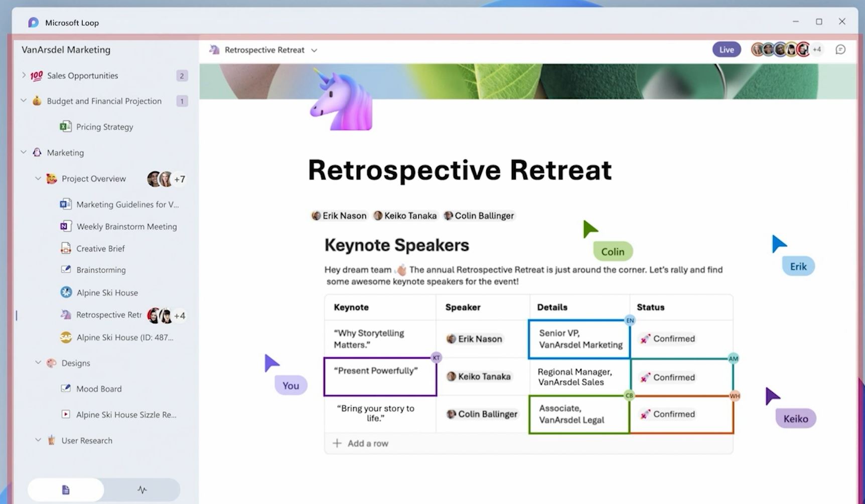865x504 pixels.
Task: Open the Retrospective Retreat title dropdown
Action: tap(314, 50)
